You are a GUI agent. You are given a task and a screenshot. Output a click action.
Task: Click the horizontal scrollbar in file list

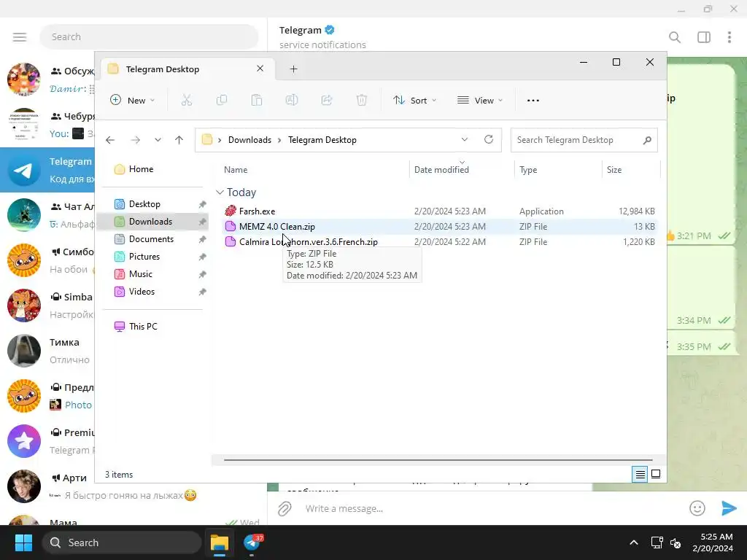438,460
